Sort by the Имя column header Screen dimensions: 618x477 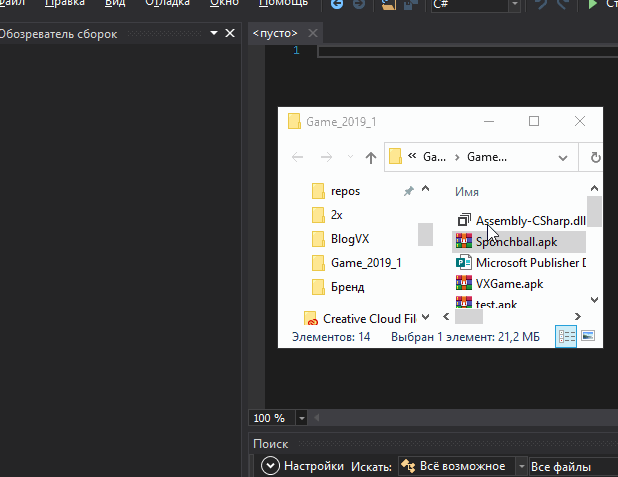coord(467,192)
